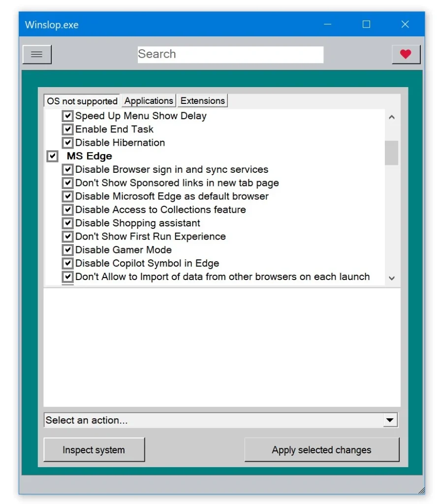Click the list scroll up arrow
The image size is (437, 504).
[392, 117]
